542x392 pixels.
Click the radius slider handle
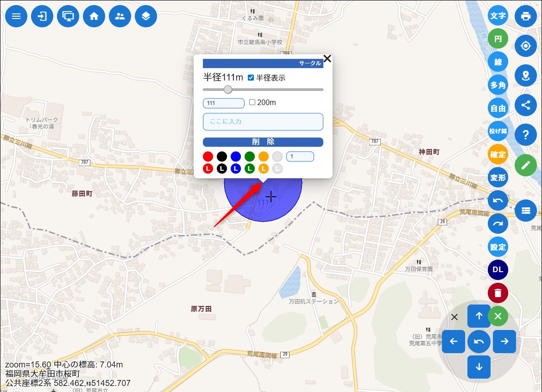tap(228, 89)
